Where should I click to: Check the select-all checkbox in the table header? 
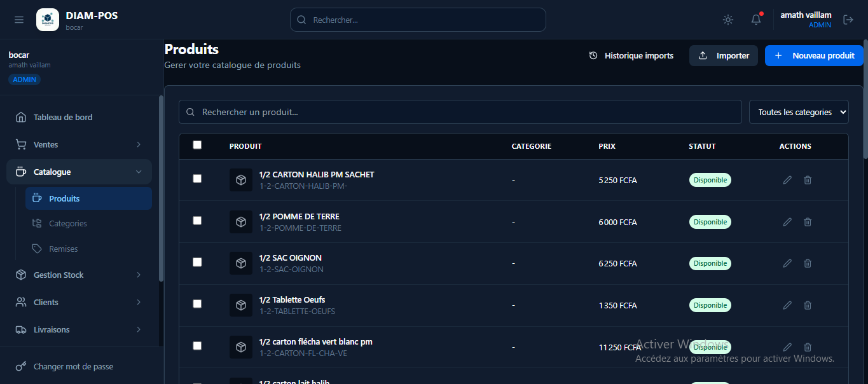pos(197,146)
